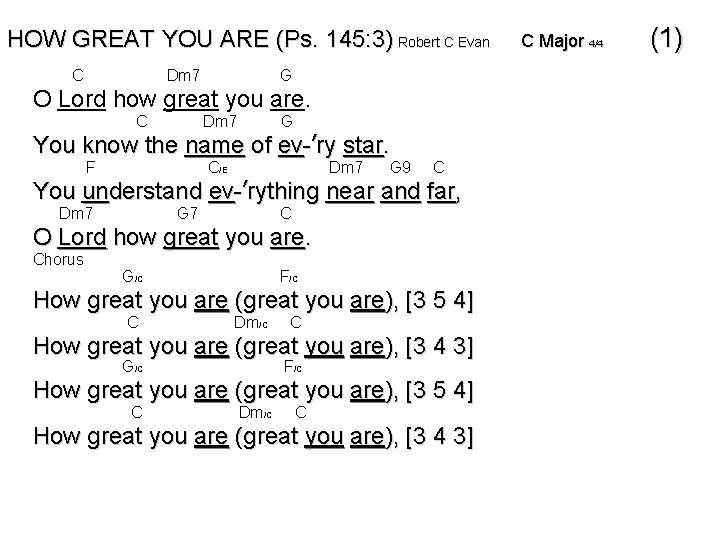Image resolution: width=720 pixels, height=540 pixels.
Task: Click the song title HOW GREAT YOU ARE
Action: 133,41
